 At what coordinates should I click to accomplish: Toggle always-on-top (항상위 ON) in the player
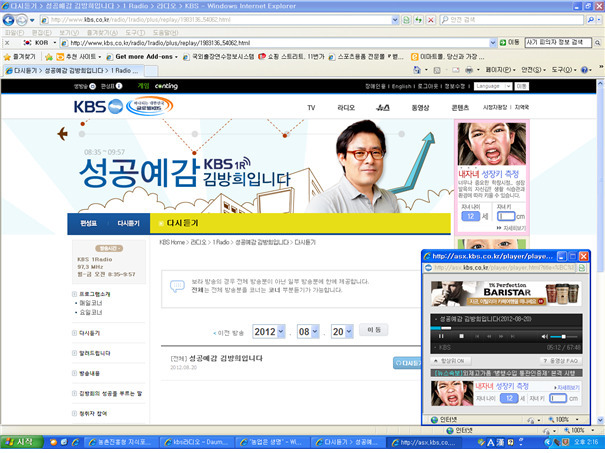click(x=451, y=361)
